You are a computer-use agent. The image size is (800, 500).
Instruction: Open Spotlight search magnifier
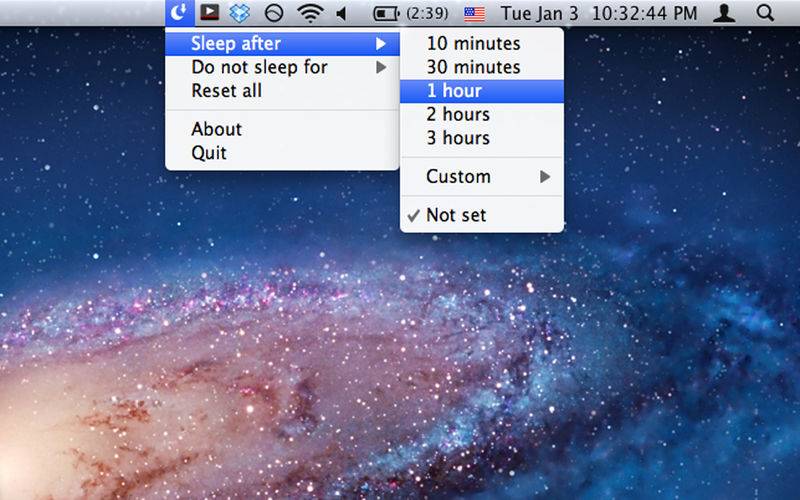click(765, 13)
